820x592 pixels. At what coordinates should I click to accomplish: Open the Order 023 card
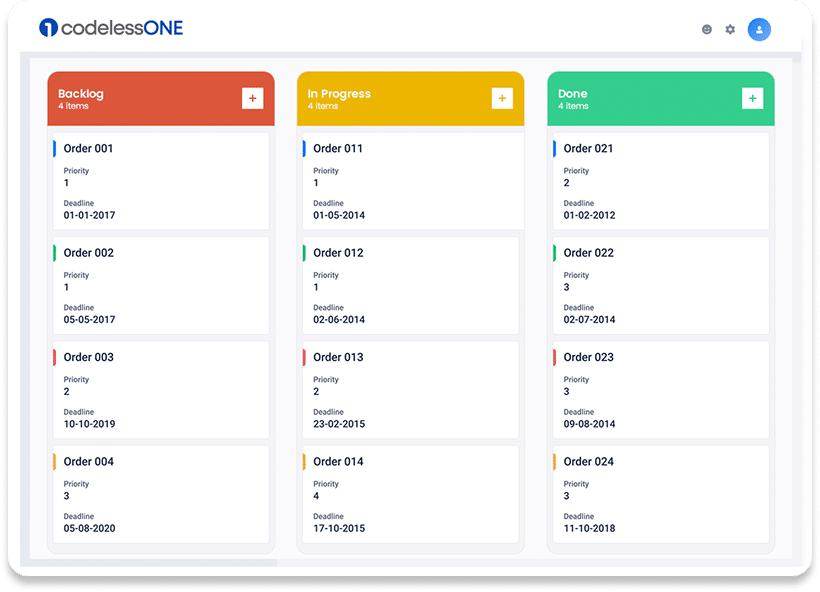(660, 389)
